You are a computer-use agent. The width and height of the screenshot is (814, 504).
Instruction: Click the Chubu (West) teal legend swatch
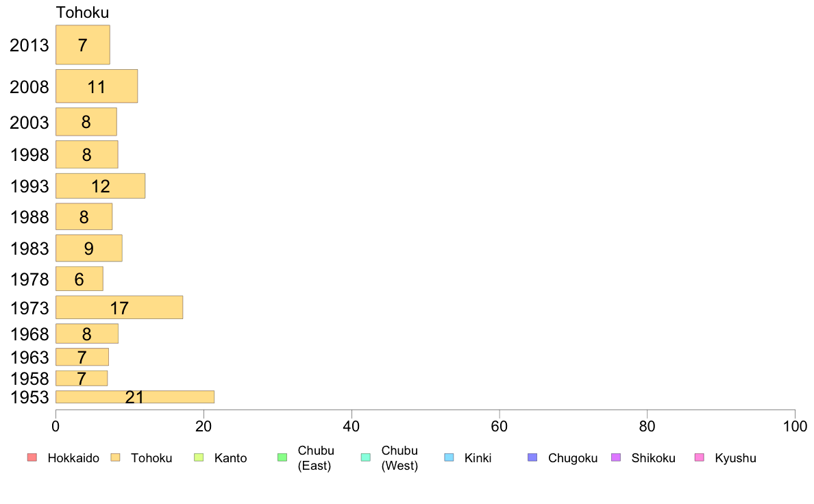(365, 457)
